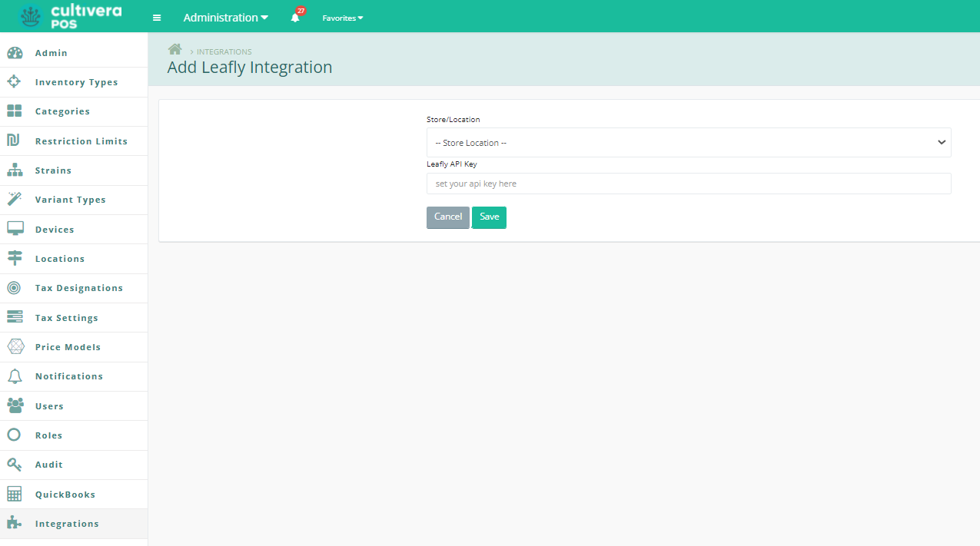This screenshot has height=546, width=980.
Task: Click the Tax Designations target icon
Action: click(x=14, y=288)
